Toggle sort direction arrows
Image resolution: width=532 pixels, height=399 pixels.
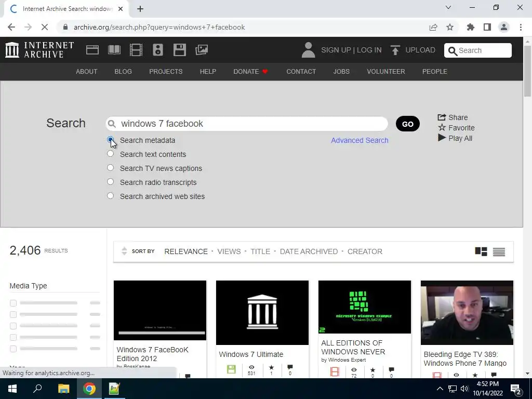click(x=124, y=251)
